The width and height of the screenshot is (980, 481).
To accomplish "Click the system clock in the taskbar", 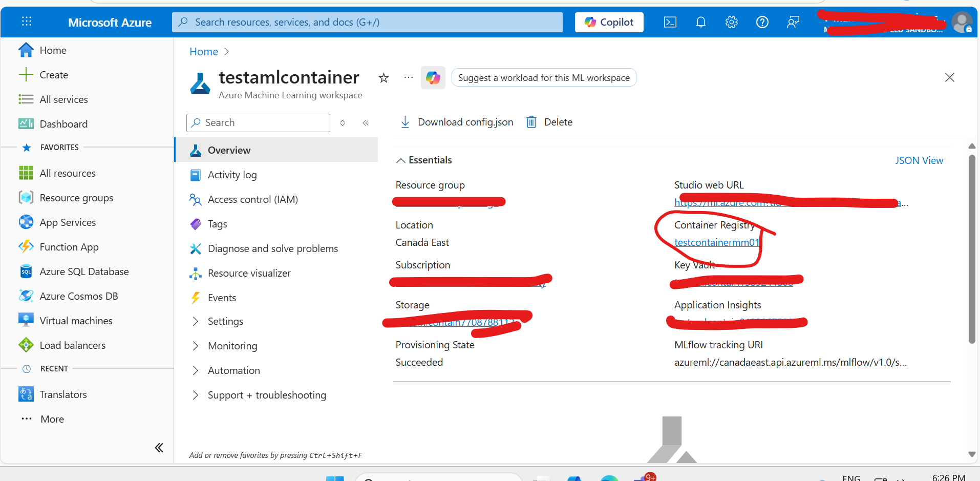I will (x=949, y=477).
